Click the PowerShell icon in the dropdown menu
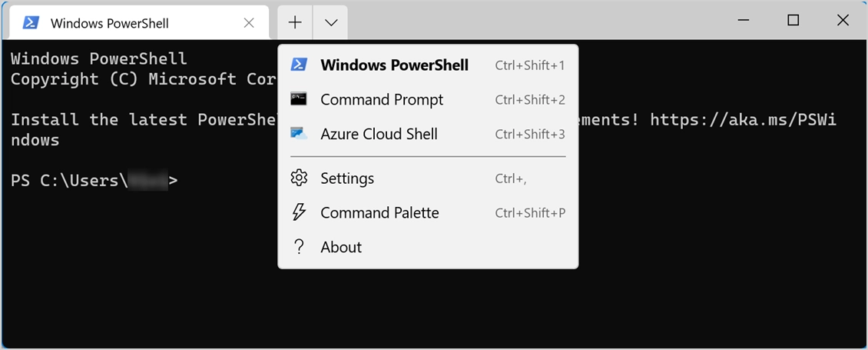868x350 pixels. [299, 65]
